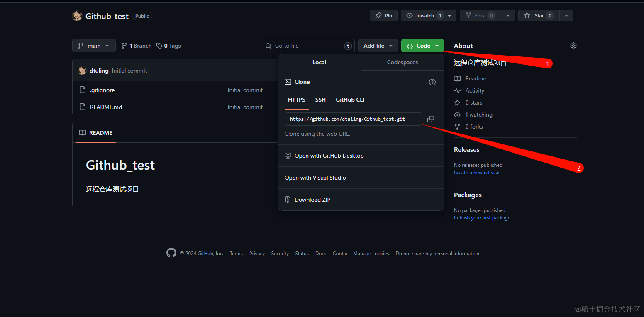Open the Terms footer link

236,254
